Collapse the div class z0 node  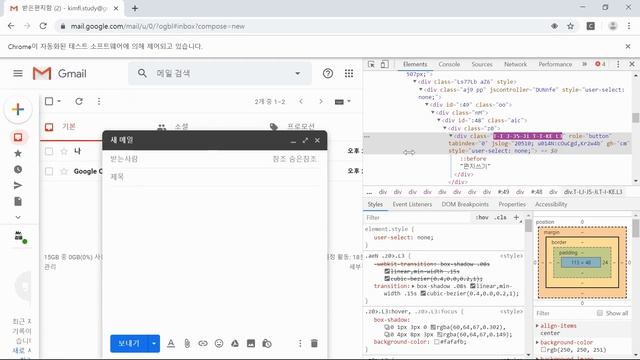click(445, 128)
